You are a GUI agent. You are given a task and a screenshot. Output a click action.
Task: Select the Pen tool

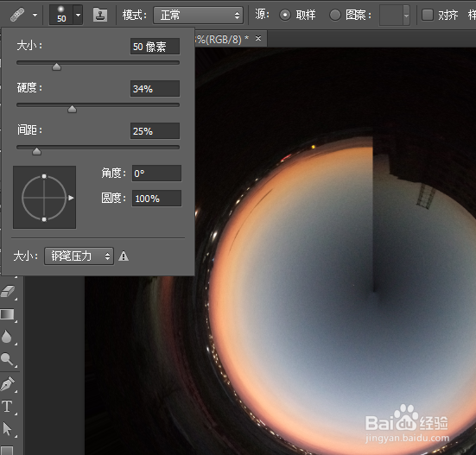8,383
